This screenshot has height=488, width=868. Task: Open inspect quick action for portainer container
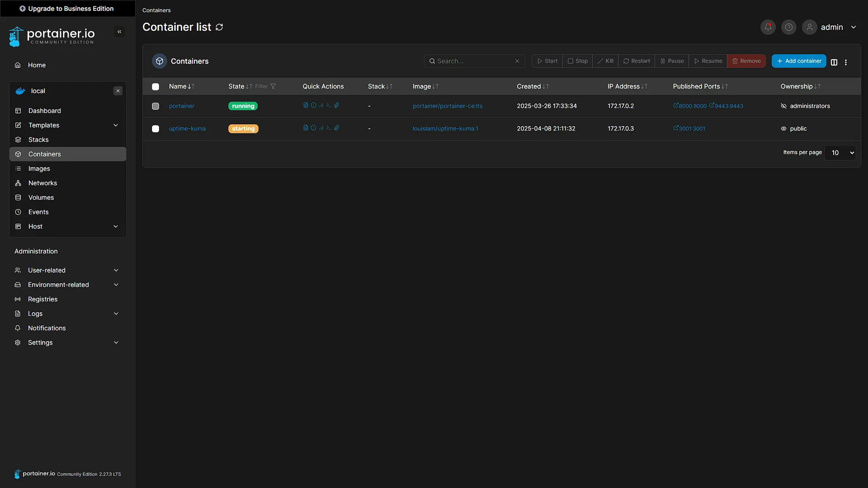tap(313, 105)
